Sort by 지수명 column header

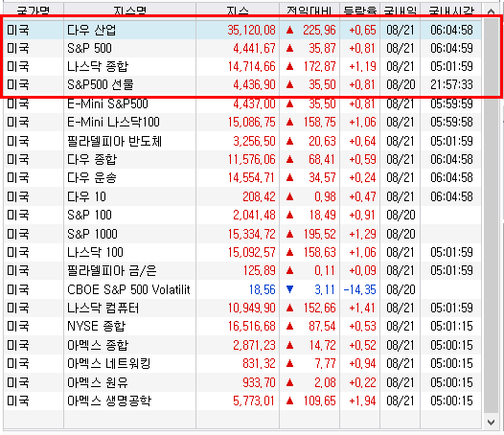pyautogui.click(x=130, y=11)
